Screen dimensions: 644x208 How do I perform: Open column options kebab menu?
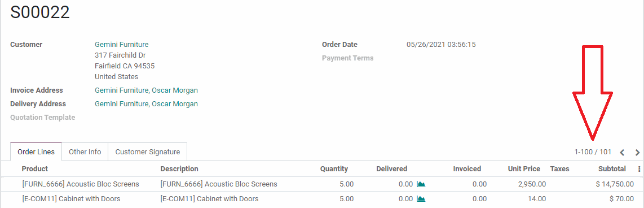click(x=639, y=169)
